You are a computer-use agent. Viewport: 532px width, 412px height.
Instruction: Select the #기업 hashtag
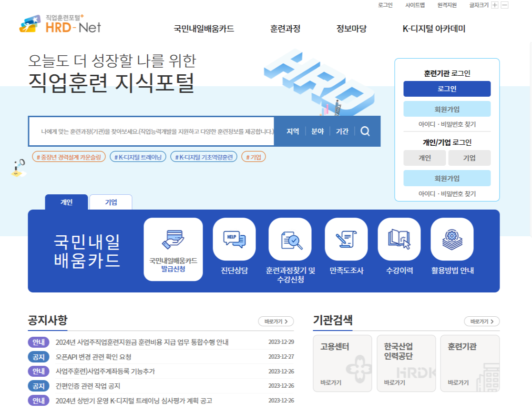tap(254, 157)
